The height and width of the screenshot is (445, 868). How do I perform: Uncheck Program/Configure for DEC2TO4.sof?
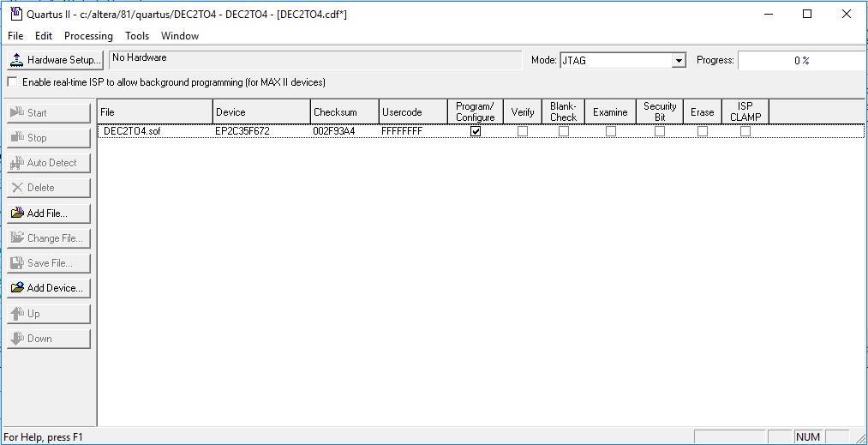coord(475,131)
